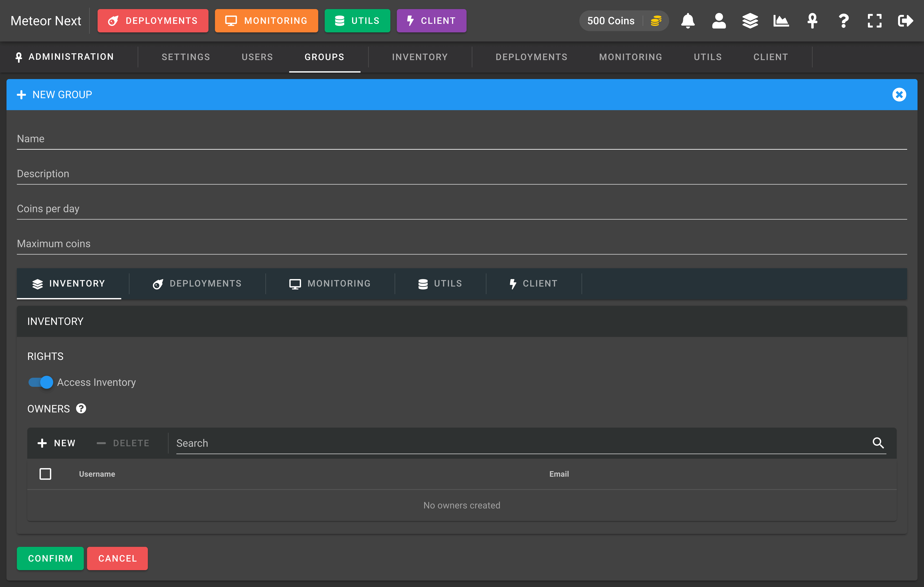Add a NEW owner
The height and width of the screenshot is (587, 924).
click(x=56, y=443)
